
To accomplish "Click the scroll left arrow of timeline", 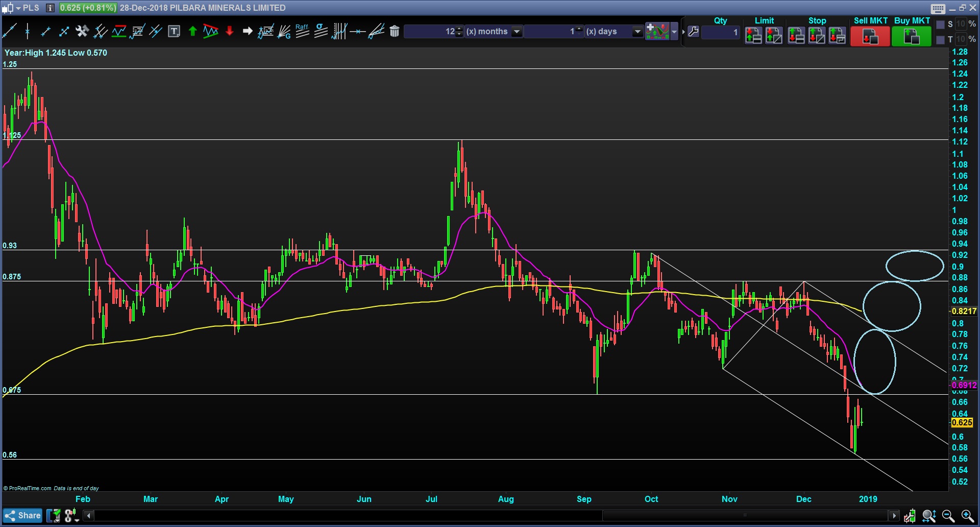I will click(x=88, y=516).
